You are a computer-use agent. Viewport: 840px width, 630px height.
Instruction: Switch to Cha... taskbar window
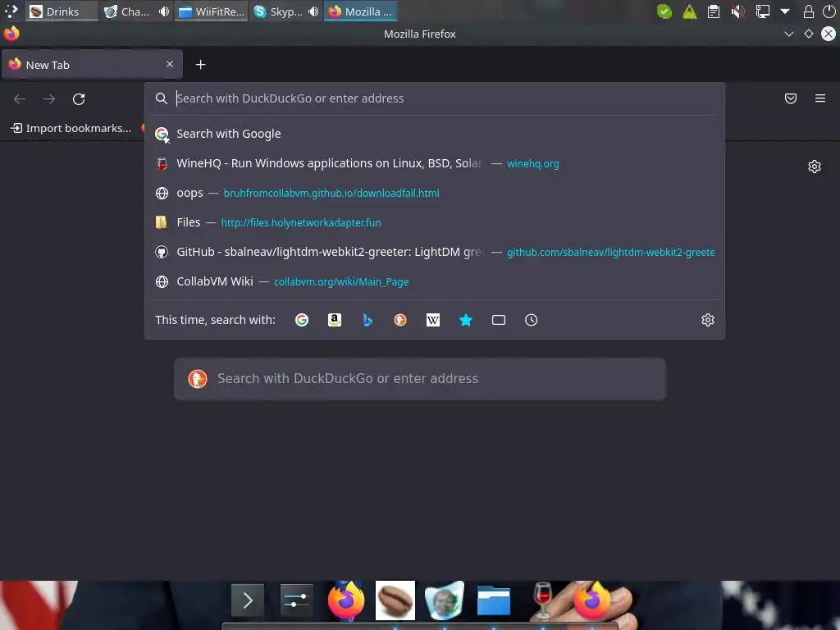point(137,11)
